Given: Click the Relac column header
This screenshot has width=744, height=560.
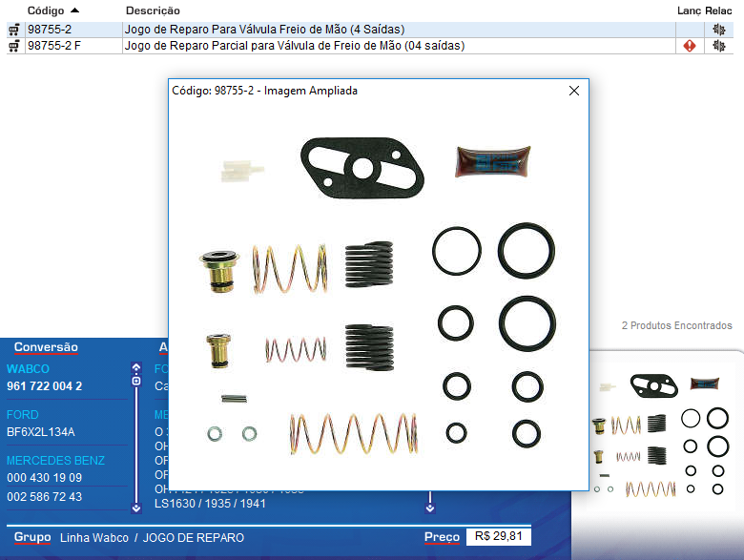Looking at the screenshot, I should pyautogui.click(x=719, y=10).
